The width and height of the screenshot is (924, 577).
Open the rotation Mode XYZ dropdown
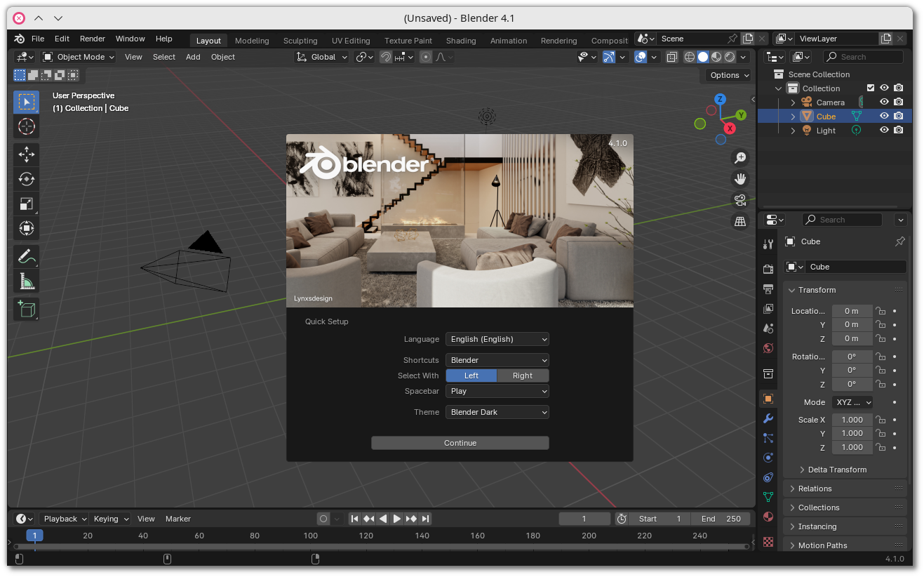click(853, 402)
